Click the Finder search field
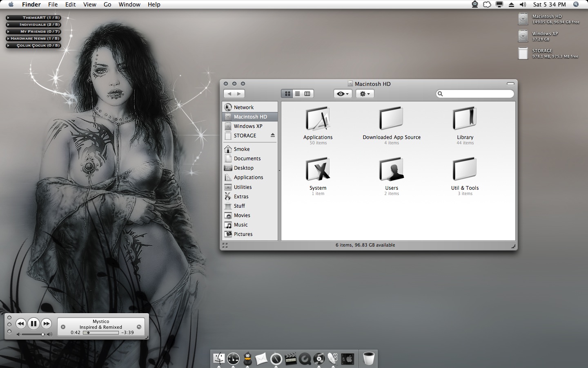Screen dimensions: 588x368 click(x=475, y=94)
